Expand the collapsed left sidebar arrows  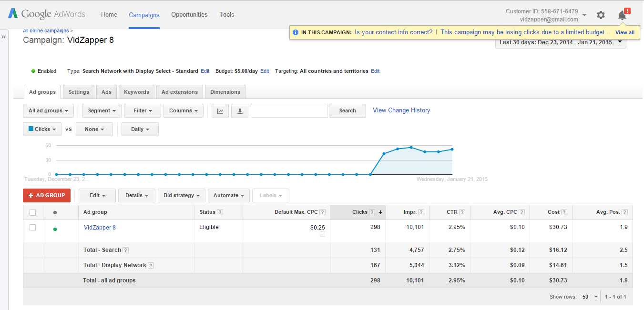pyautogui.click(x=4, y=37)
